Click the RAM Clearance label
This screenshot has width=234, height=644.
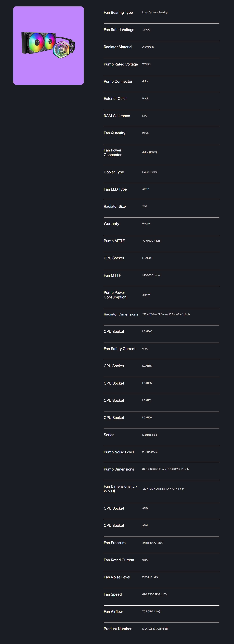[x=117, y=116]
